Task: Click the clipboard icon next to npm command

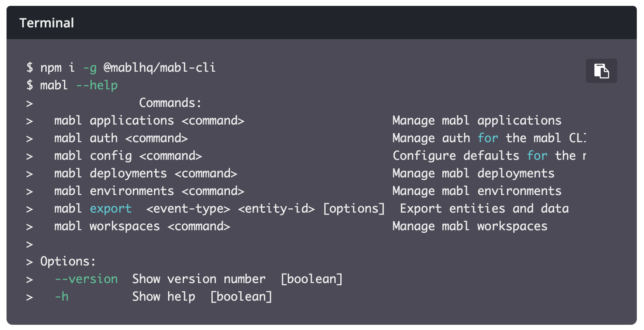Action: (x=601, y=71)
